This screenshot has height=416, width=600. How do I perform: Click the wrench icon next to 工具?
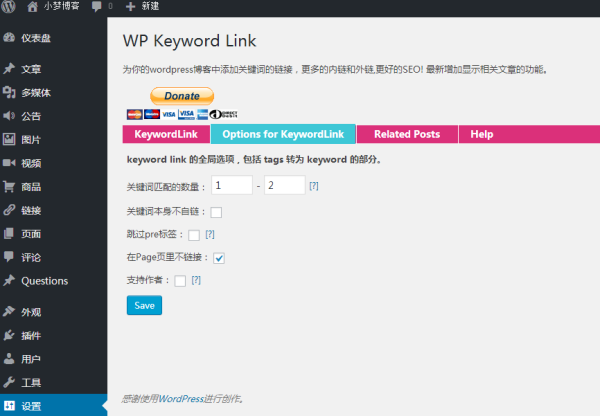[9, 382]
